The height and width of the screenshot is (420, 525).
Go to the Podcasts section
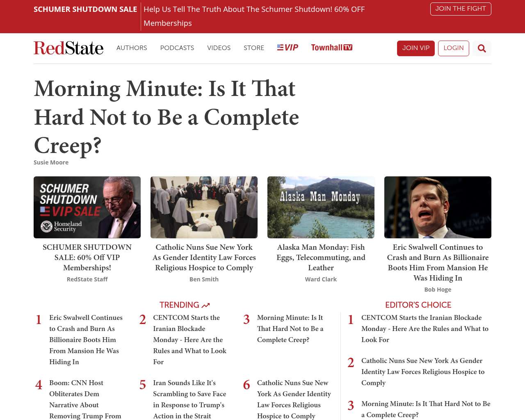tap(177, 48)
